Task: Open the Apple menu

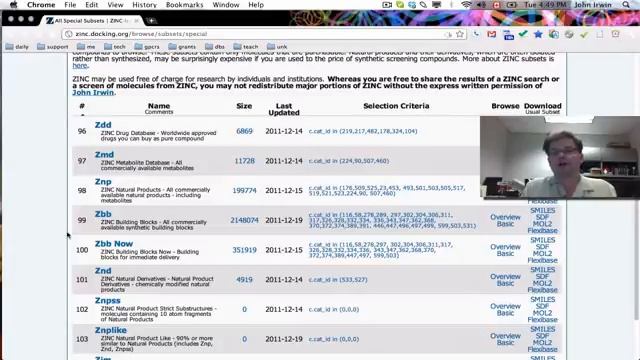Action: [x=13, y=5]
